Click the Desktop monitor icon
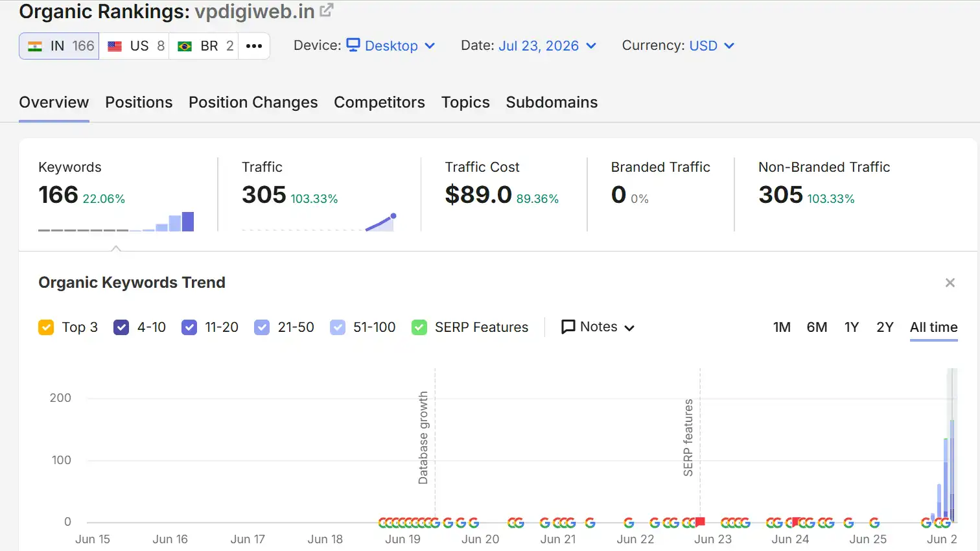980x551 pixels. pos(353,45)
